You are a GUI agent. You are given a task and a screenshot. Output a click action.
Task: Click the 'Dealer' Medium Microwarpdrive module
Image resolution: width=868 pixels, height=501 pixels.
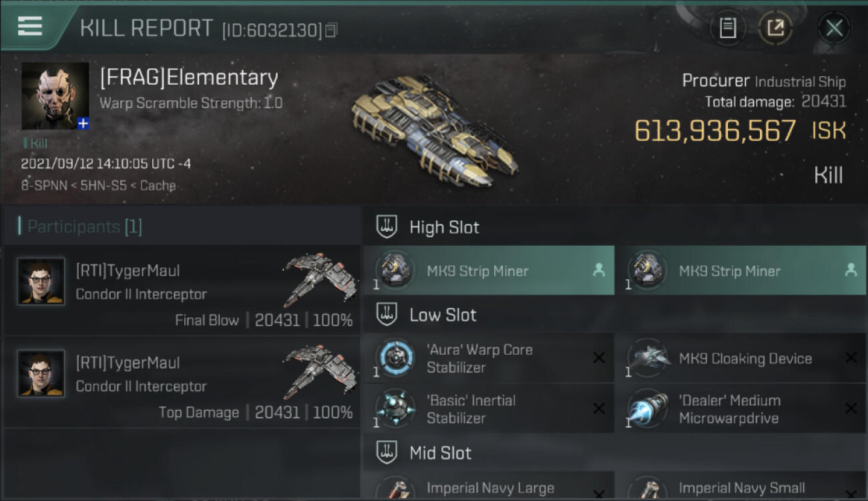[741, 409]
